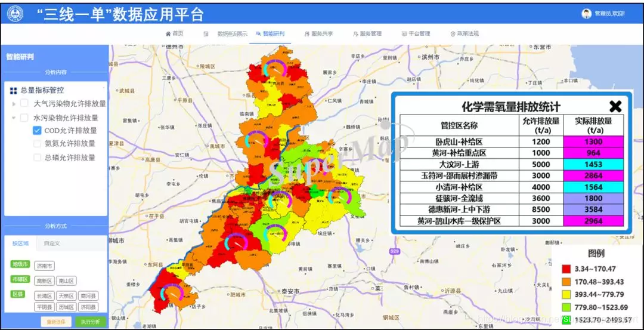Select the 天桥区 region button
The image size is (644, 330).
click(x=66, y=296)
